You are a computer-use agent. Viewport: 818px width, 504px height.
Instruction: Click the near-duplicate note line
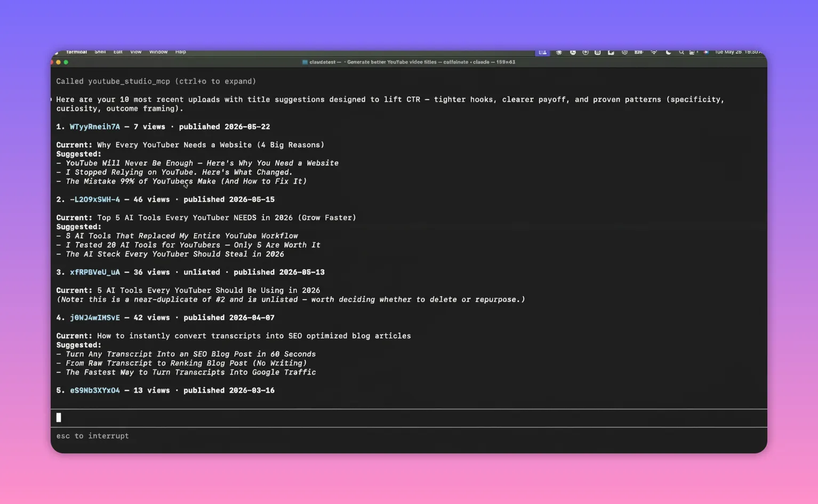tap(291, 299)
